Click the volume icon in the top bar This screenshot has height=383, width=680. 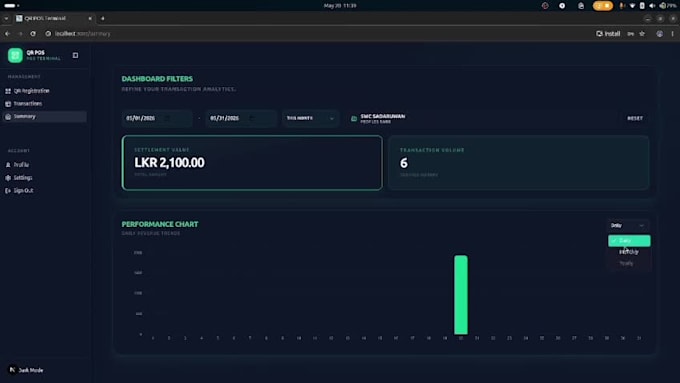coord(652,6)
